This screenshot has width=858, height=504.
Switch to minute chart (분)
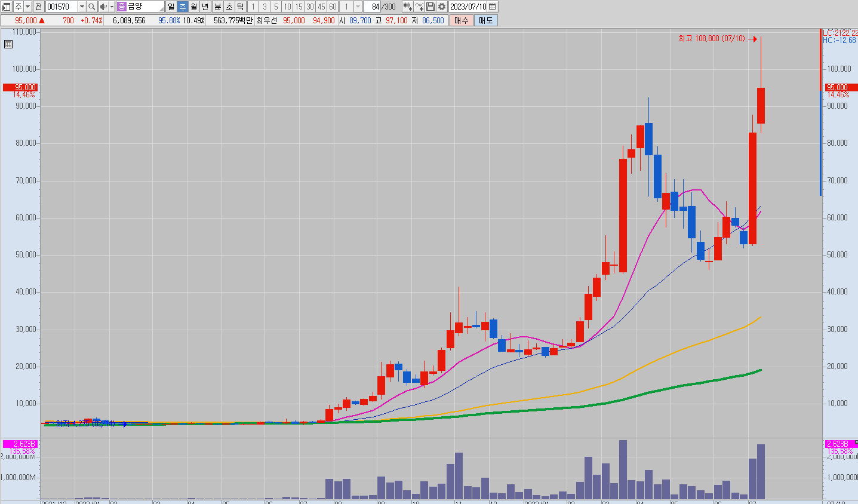(218, 7)
